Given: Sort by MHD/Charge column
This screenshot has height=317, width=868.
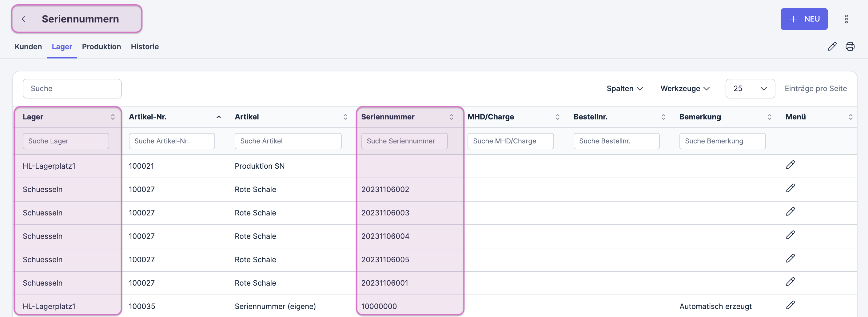Looking at the screenshot, I should tap(557, 117).
